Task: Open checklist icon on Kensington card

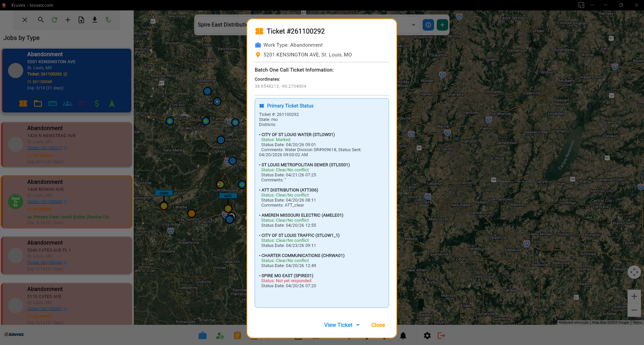Action: tap(82, 103)
